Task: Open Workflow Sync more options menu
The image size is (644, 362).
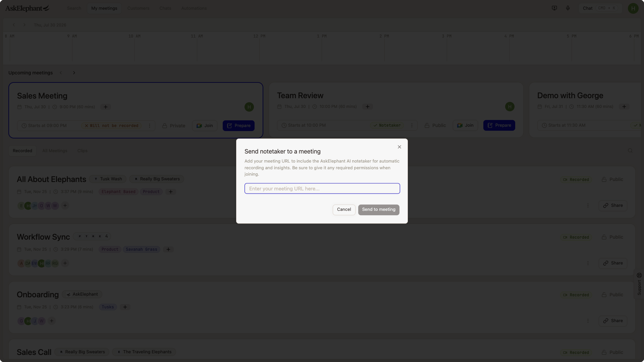Action: 588,263
